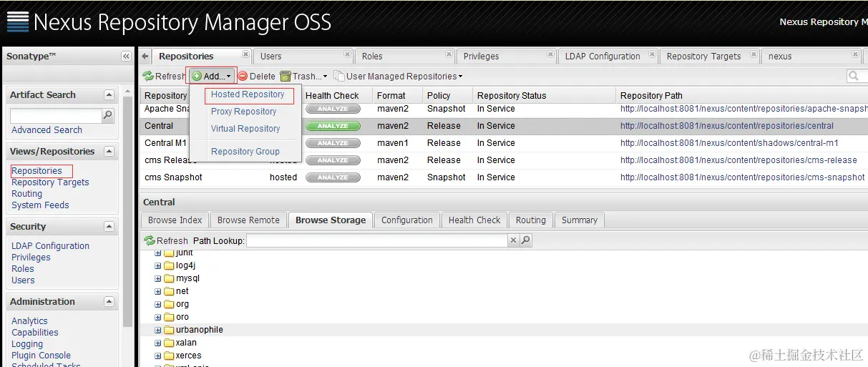Click the Refresh icon in repositories toolbar
Screen dimensions: 868x367
click(148, 76)
